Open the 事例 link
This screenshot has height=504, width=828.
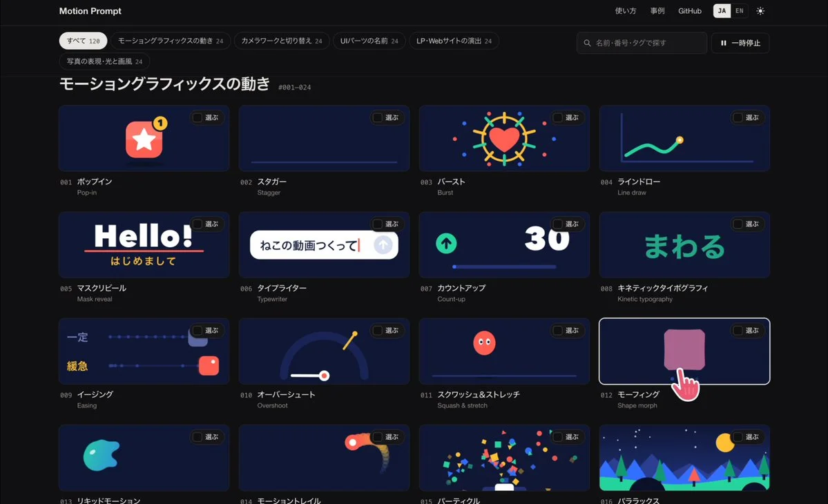click(x=657, y=11)
